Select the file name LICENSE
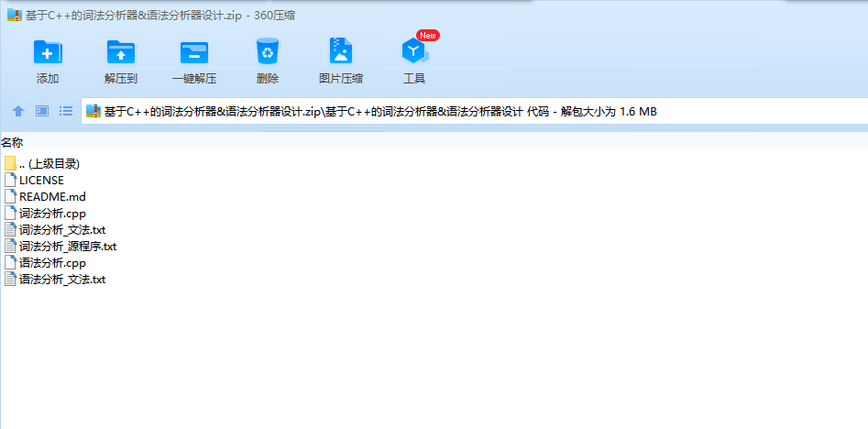Image resolution: width=868 pixels, height=429 pixels. tap(41, 181)
